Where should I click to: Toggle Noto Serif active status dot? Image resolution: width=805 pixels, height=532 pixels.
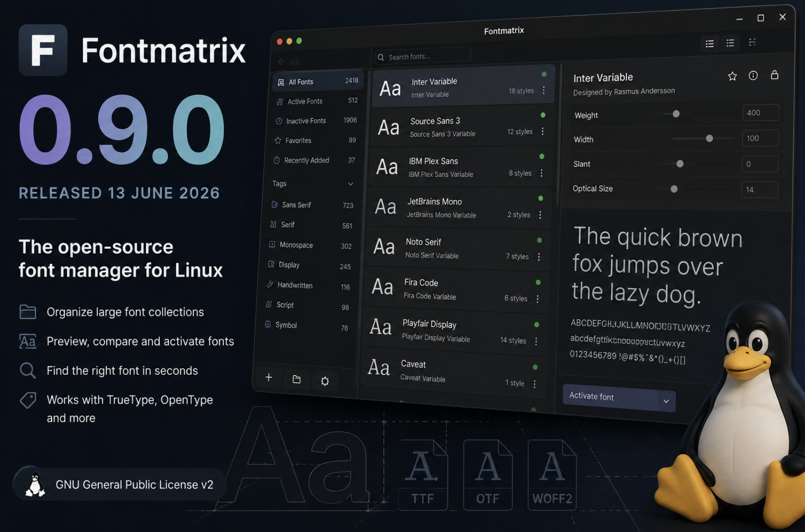point(539,240)
